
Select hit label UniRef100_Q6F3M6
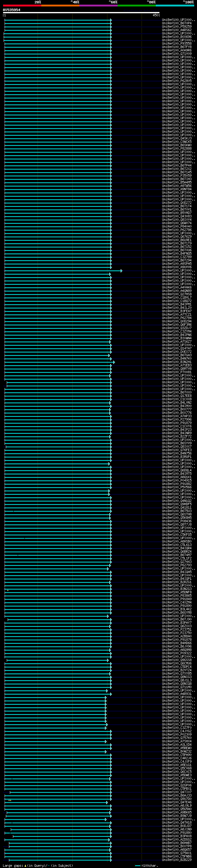[177, 325]
